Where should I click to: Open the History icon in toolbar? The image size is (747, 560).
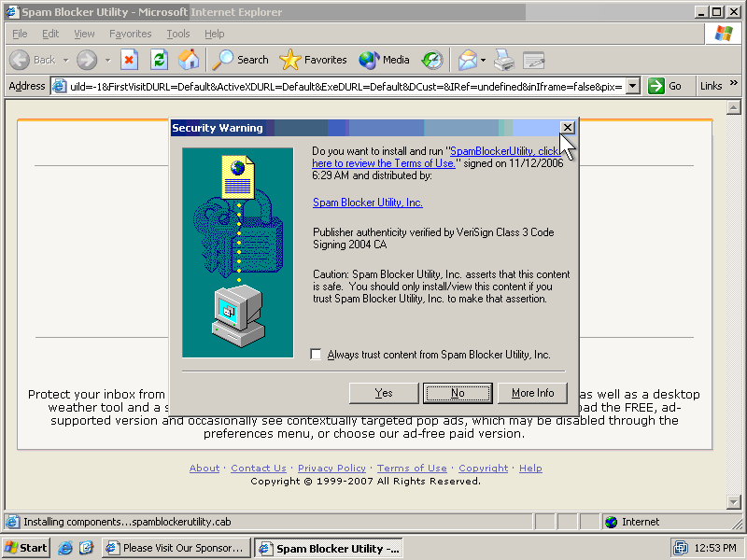tap(432, 60)
